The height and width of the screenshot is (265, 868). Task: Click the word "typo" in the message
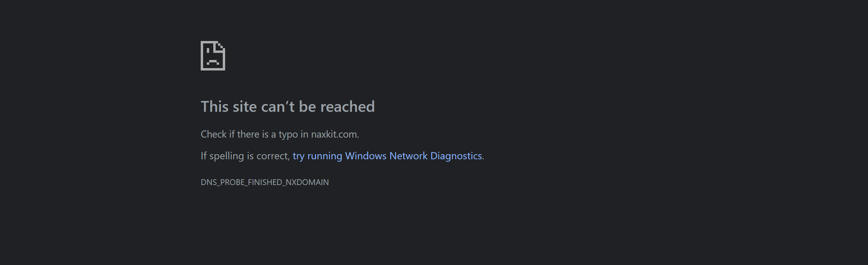click(288, 135)
